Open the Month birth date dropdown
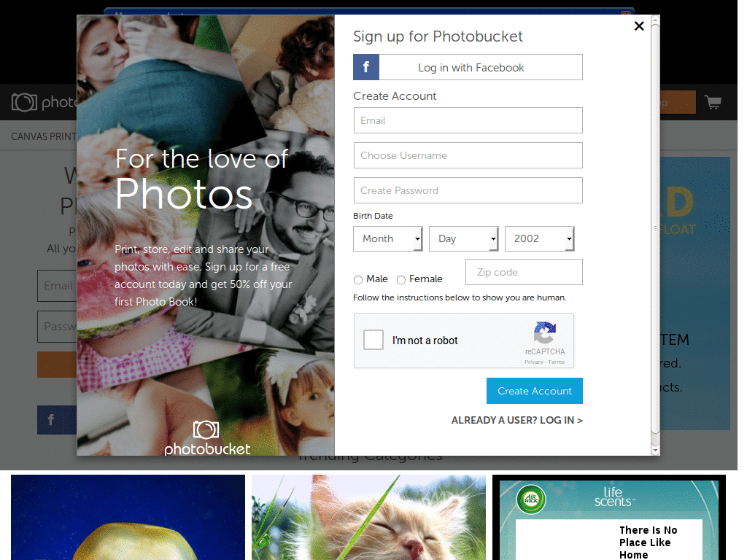This screenshot has height=560, width=747. click(388, 238)
